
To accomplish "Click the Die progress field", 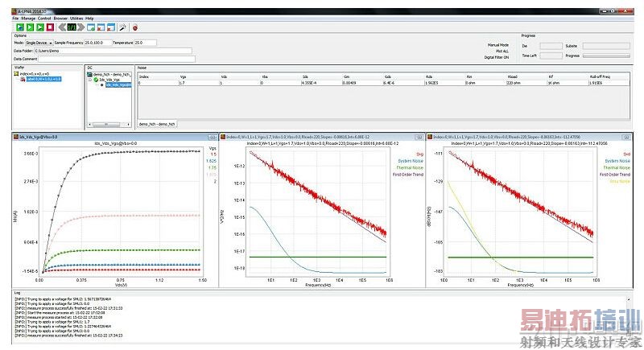I will click(x=551, y=46).
